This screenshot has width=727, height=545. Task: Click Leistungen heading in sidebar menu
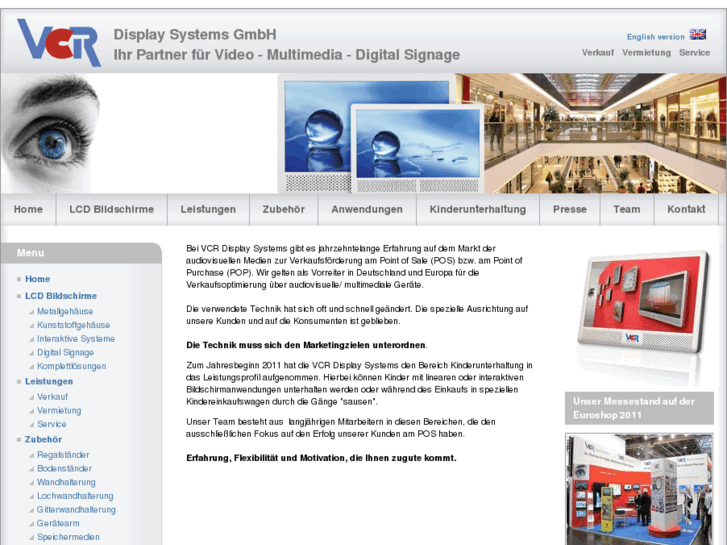click(x=49, y=381)
